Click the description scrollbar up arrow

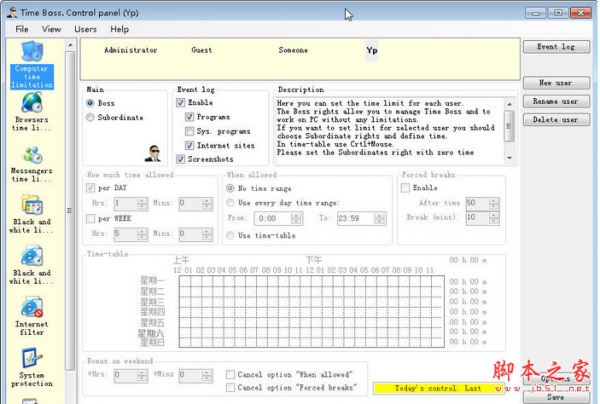click(509, 104)
